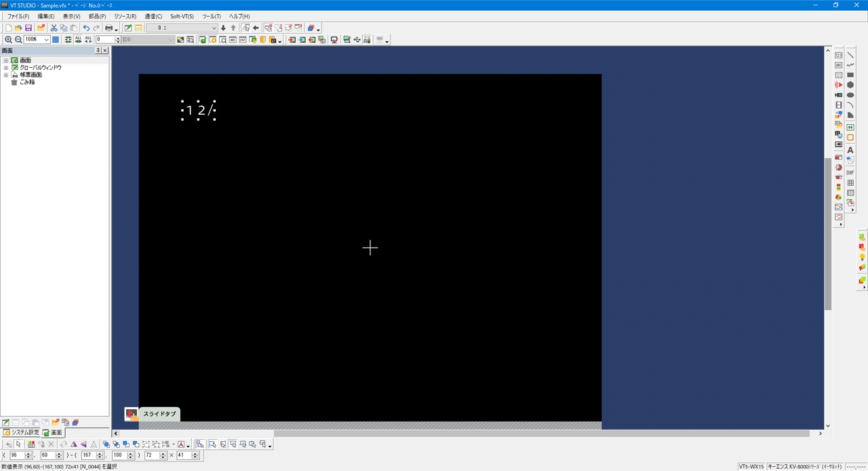Click the Zoom in magnifier icon
Screen dimensions: 868x471
pos(8,40)
